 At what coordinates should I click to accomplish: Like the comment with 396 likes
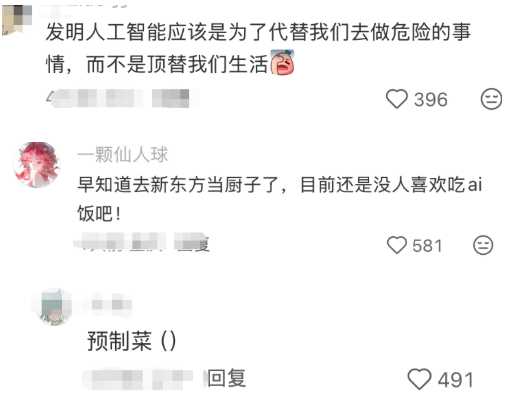(x=397, y=99)
